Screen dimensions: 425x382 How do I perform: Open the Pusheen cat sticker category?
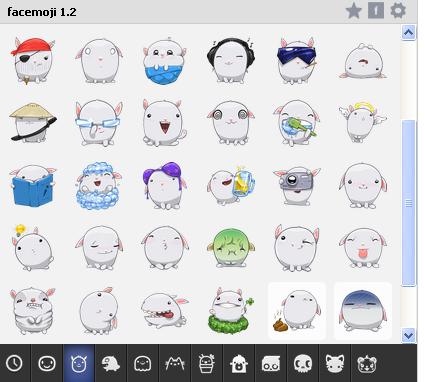click(175, 363)
